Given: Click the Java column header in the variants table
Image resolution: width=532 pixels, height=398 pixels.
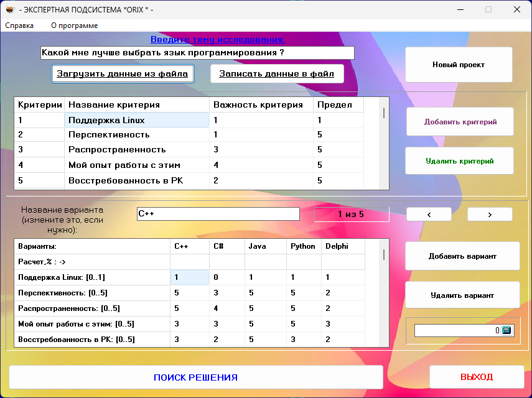Looking at the screenshot, I should tap(266, 246).
